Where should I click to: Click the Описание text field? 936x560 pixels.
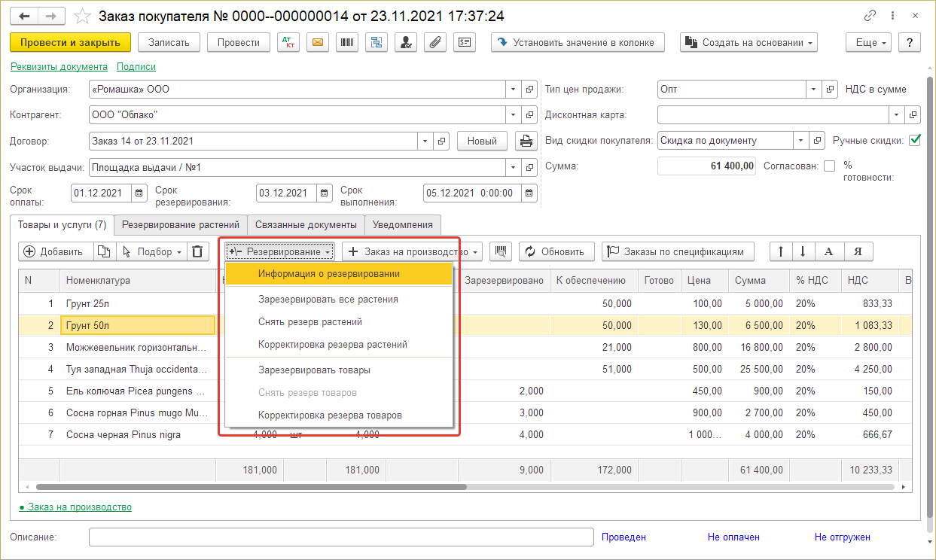[x=340, y=537]
